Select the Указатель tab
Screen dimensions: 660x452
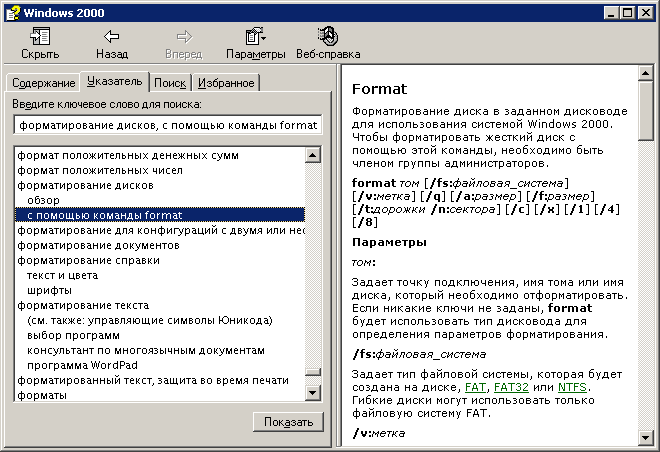(114, 81)
